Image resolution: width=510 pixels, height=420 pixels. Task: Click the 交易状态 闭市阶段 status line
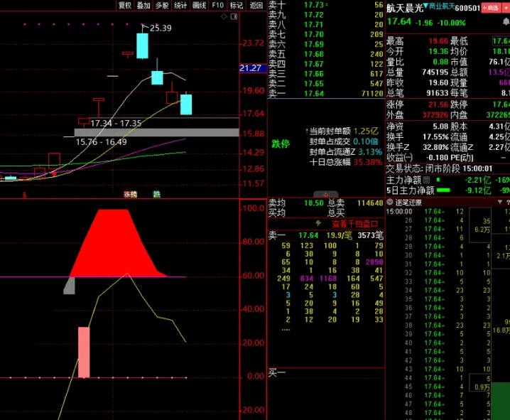[x=440, y=168]
